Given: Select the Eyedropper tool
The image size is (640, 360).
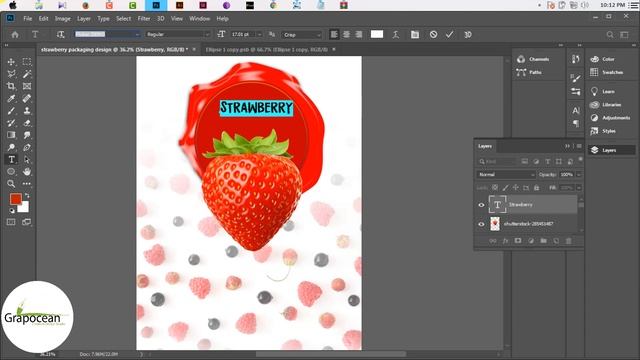Looking at the screenshot, I should (x=11, y=98).
